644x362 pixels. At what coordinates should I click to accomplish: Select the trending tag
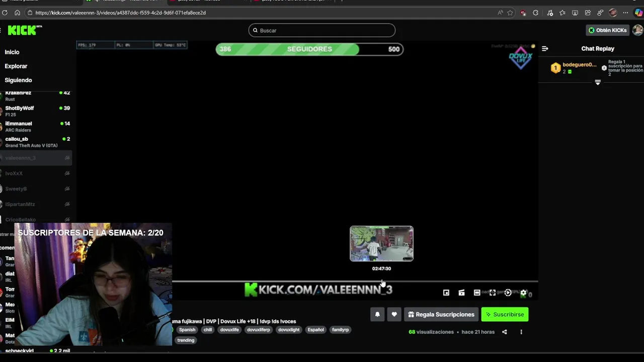click(x=186, y=340)
